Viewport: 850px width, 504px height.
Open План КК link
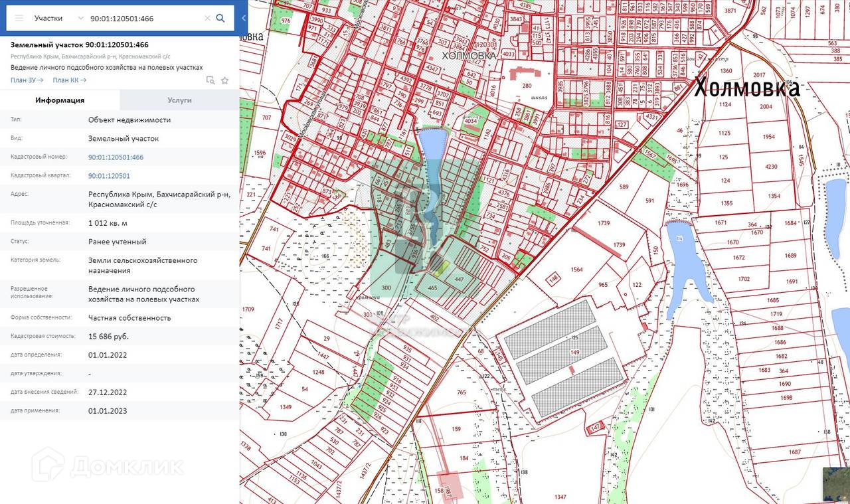(69, 80)
